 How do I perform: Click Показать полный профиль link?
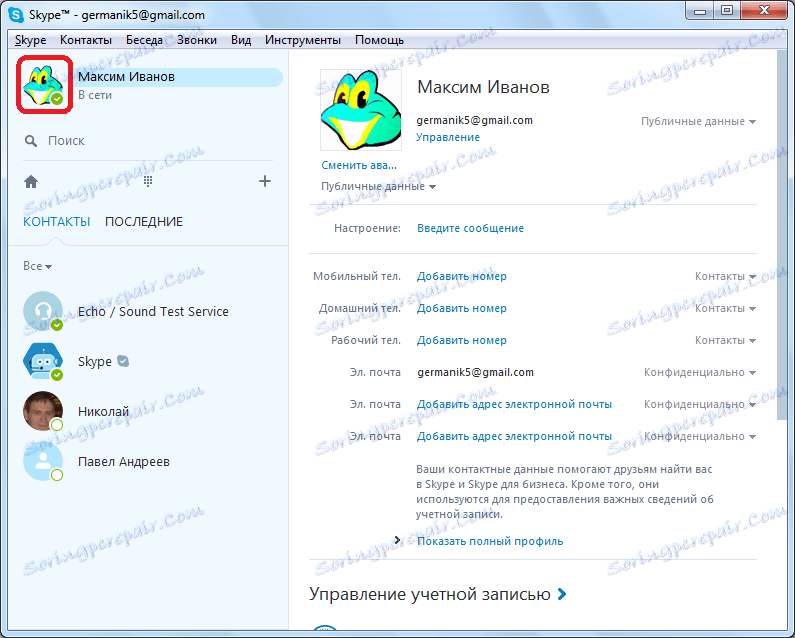(490, 541)
